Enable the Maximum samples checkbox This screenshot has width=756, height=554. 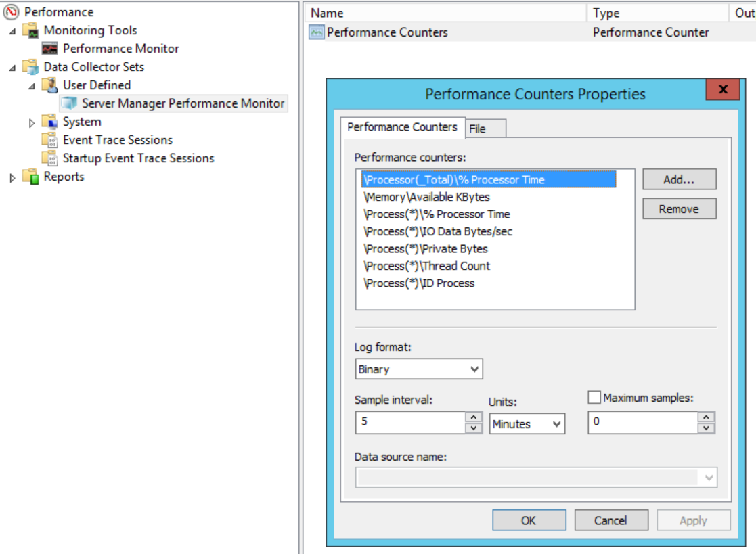pyautogui.click(x=595, y=398)
